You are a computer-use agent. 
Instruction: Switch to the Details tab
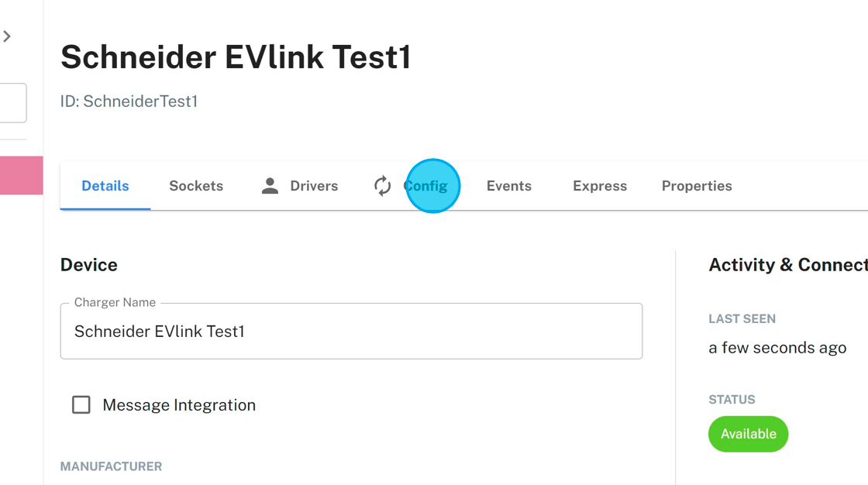coord(105,186)
